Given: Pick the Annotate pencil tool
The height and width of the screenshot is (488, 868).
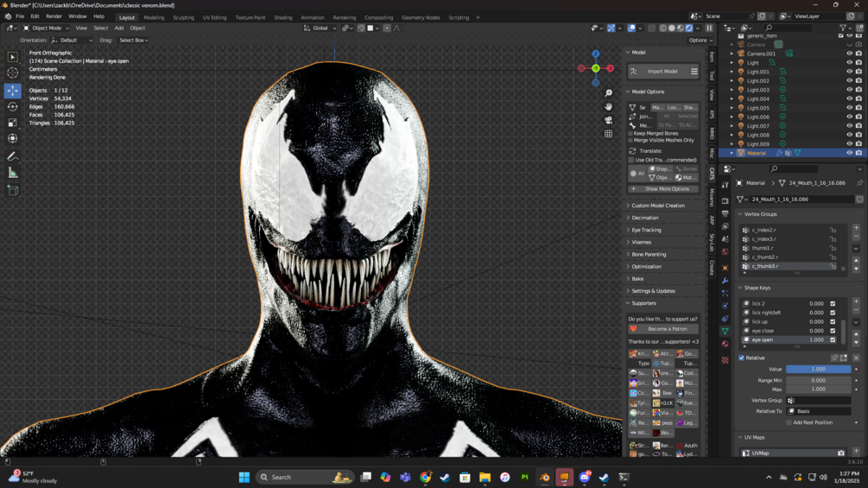Looking at the screenshot, I should (12, 156).
